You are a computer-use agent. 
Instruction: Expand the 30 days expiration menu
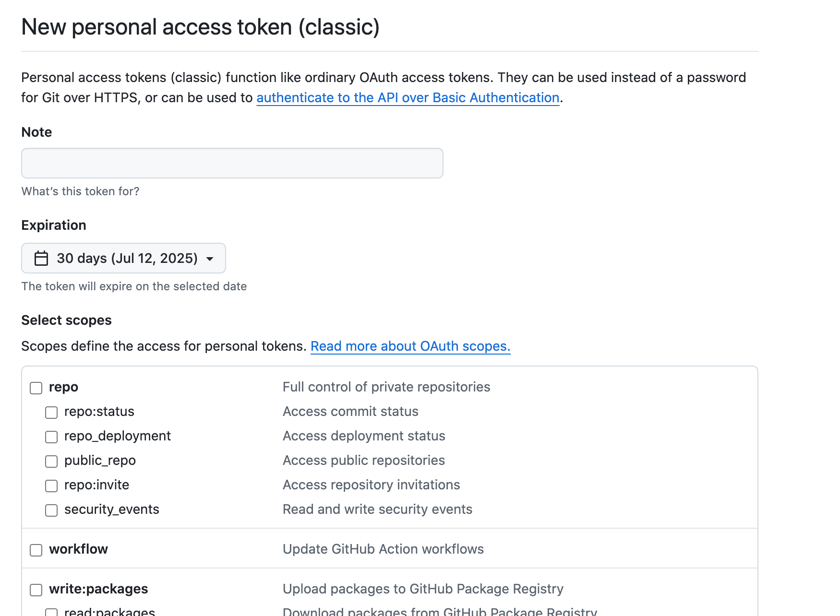tap(123, 258)
